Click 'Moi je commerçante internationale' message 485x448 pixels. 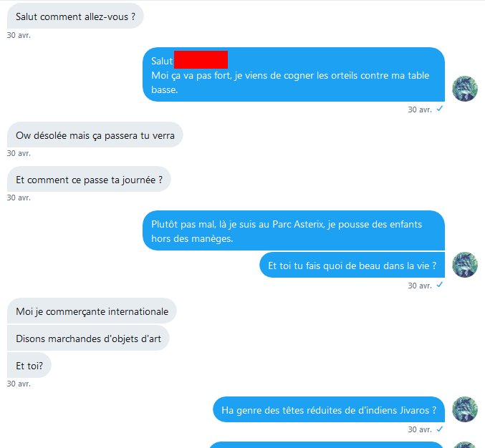pos(92,311)
